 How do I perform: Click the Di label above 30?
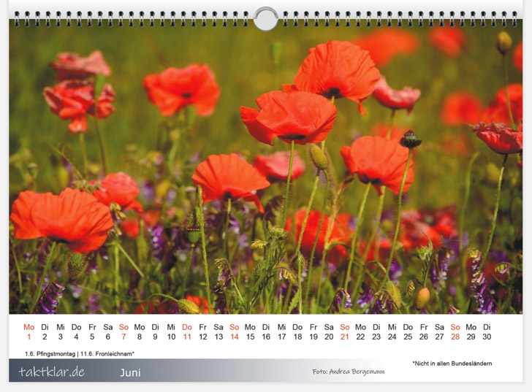(487, 327)
